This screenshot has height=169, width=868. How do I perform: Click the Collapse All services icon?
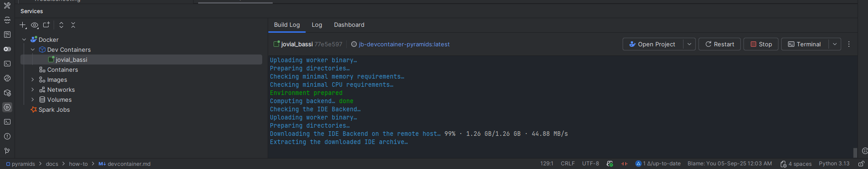coord(73,25)
